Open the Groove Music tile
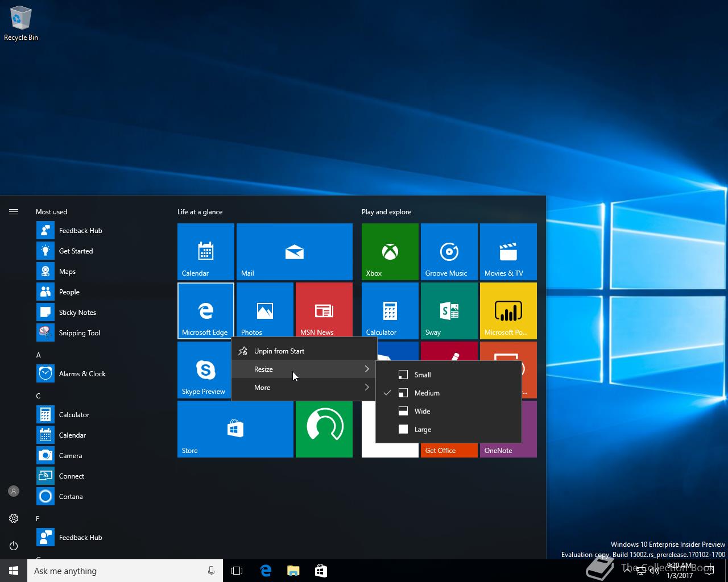The height and width of the screenshot is (582, 728). [449, 251]
